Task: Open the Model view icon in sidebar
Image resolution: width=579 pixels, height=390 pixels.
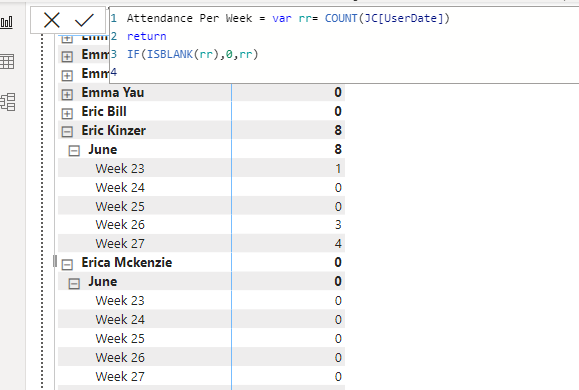Action: 8,102
